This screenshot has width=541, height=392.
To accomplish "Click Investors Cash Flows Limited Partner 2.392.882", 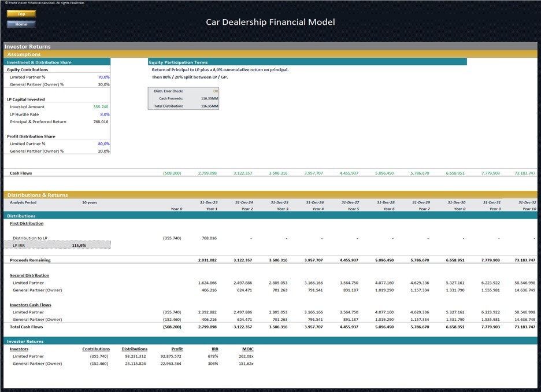I will [x=207, y=312].
